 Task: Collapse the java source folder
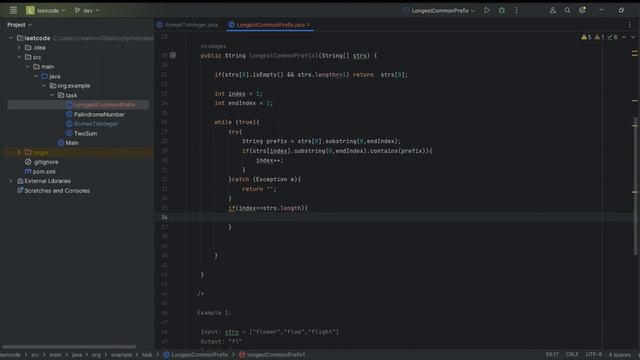[36, 76]
